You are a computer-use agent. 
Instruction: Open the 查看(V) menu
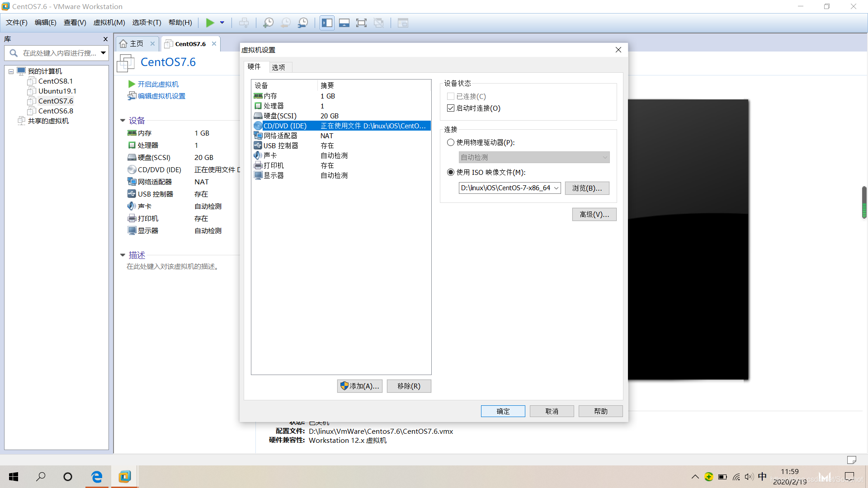pos(75,23)
